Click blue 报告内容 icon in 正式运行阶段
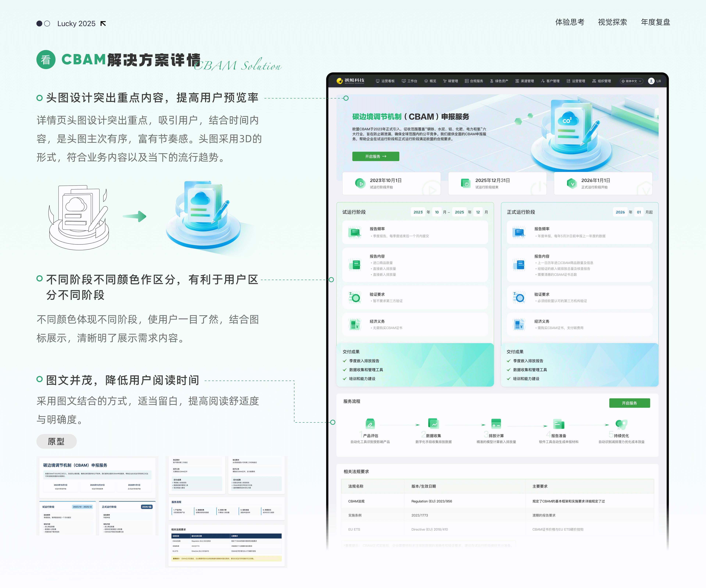 coord(519,265)
